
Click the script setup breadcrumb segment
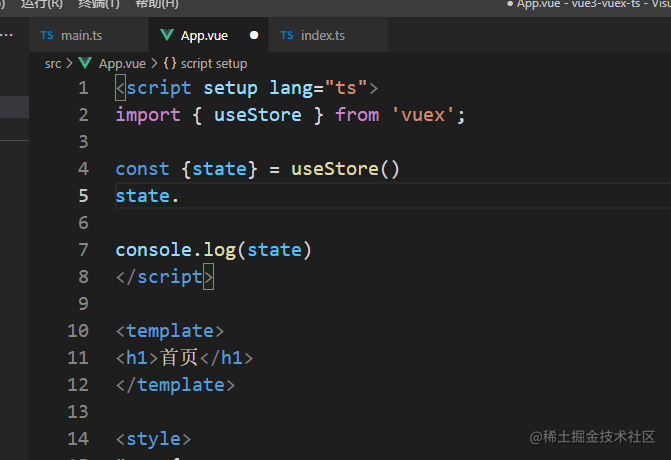click(214, 64)
